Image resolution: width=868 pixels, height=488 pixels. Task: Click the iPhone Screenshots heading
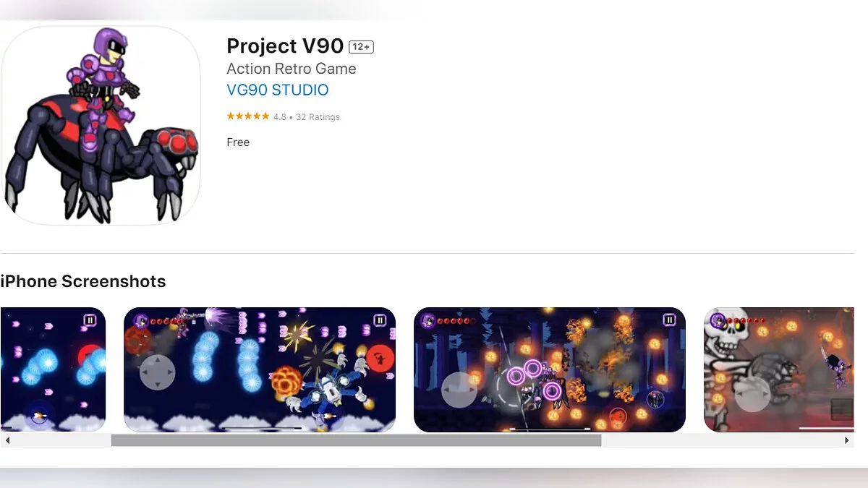(83, 281)
